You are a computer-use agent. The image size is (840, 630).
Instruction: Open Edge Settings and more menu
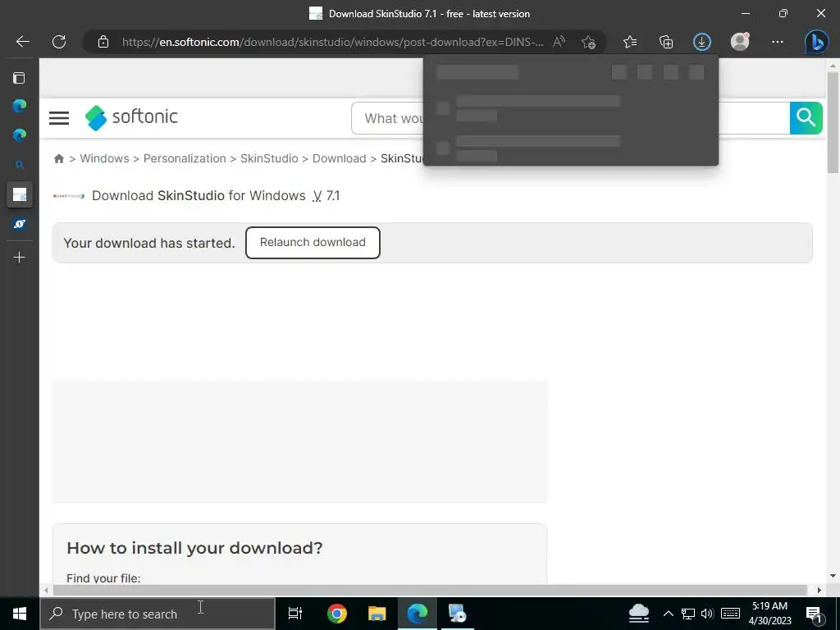tap(778, 42)
